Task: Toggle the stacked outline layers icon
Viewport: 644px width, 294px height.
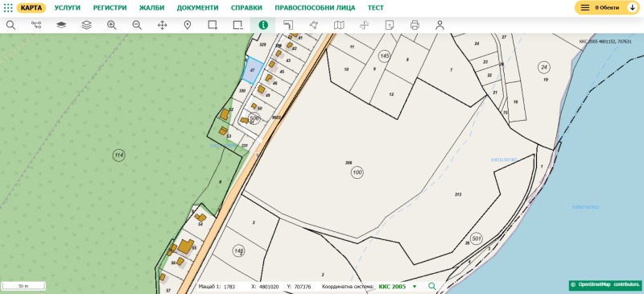Action: click(87, 25)
